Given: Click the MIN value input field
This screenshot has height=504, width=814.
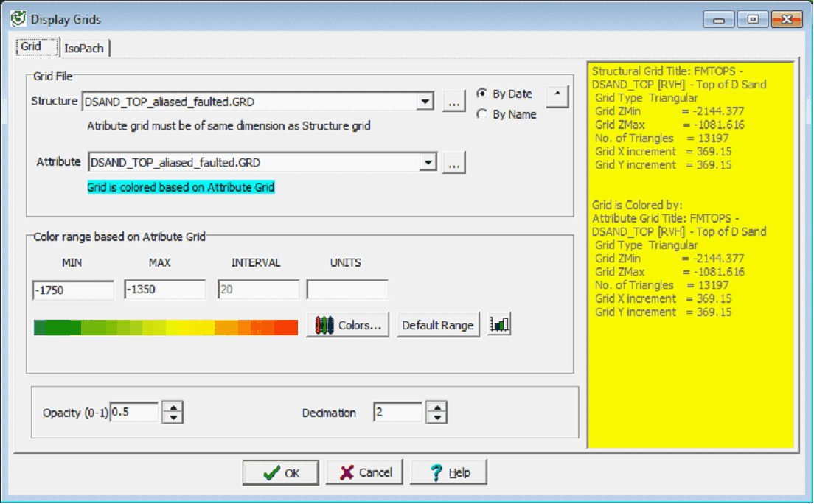Looking at the screenshot, I should click(x=73, y=290).
